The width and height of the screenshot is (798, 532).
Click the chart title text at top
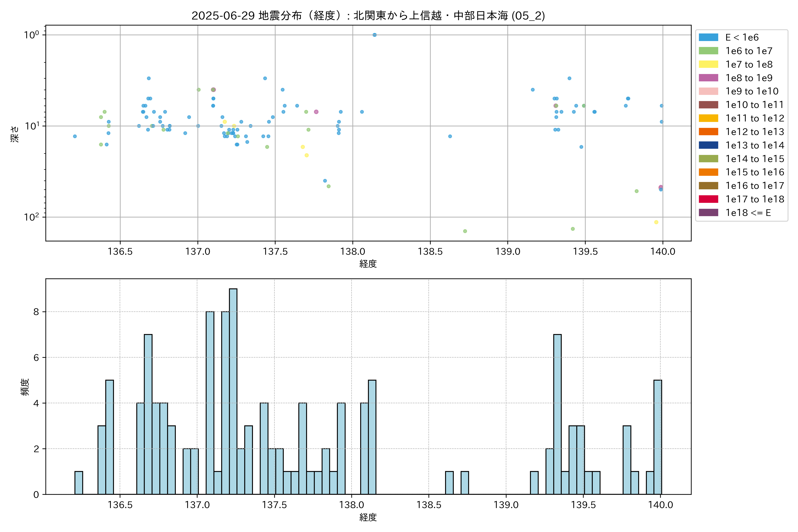click(368, 16)
